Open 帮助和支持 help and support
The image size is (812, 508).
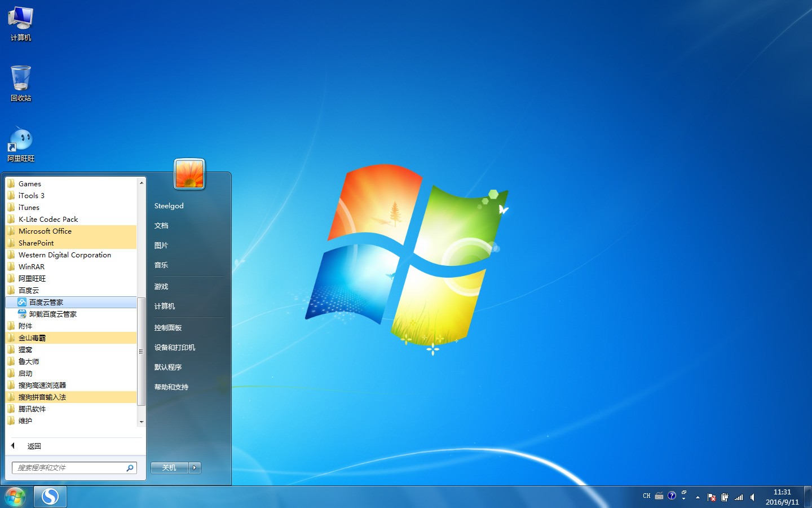pyautogui.click(x=171, y=387)
